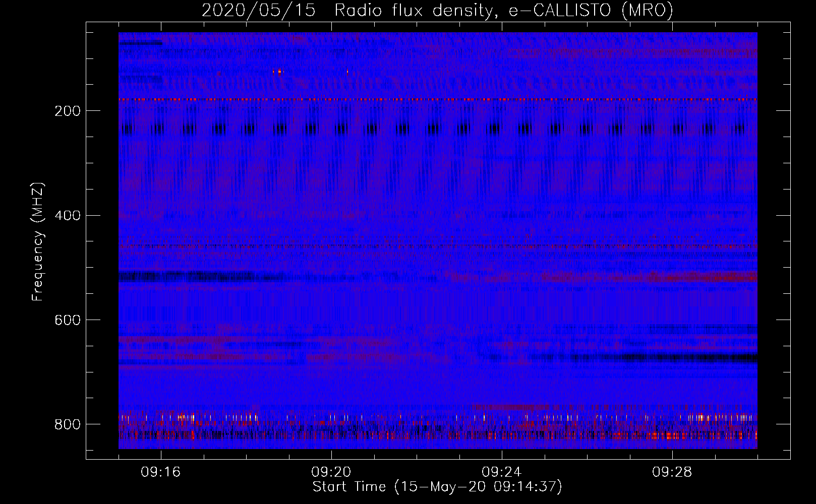This screenshot has height=504, width=816.
Task: Click the plot title 'Radio flux density, e-CALLISTO (MRO)'
Action: (x=504, y=11)
